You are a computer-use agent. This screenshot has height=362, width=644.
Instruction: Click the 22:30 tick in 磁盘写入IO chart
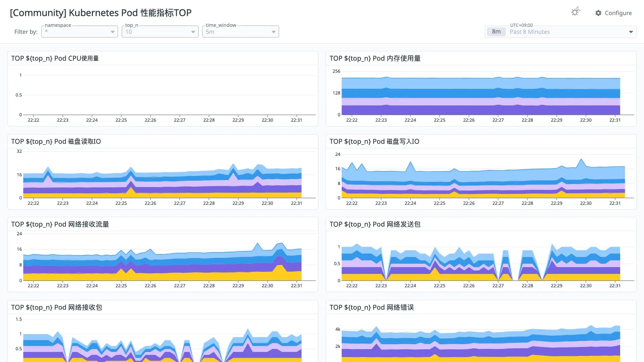[x=586, y=203]
